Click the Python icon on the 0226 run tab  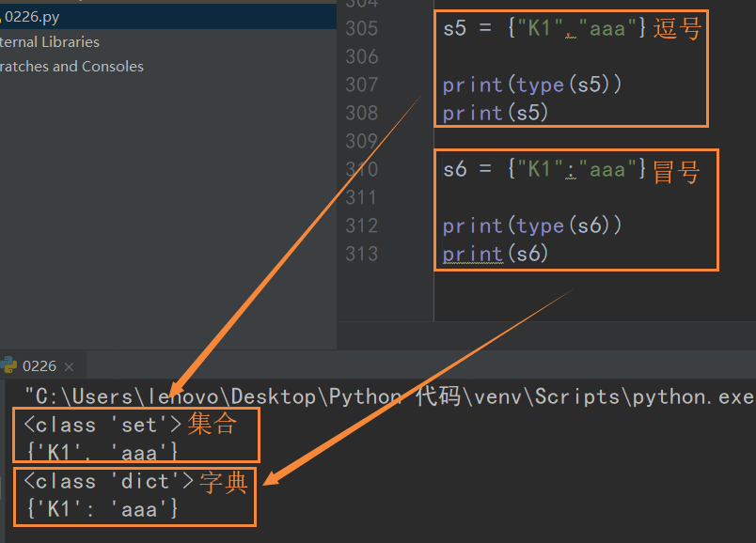[9, 365]
